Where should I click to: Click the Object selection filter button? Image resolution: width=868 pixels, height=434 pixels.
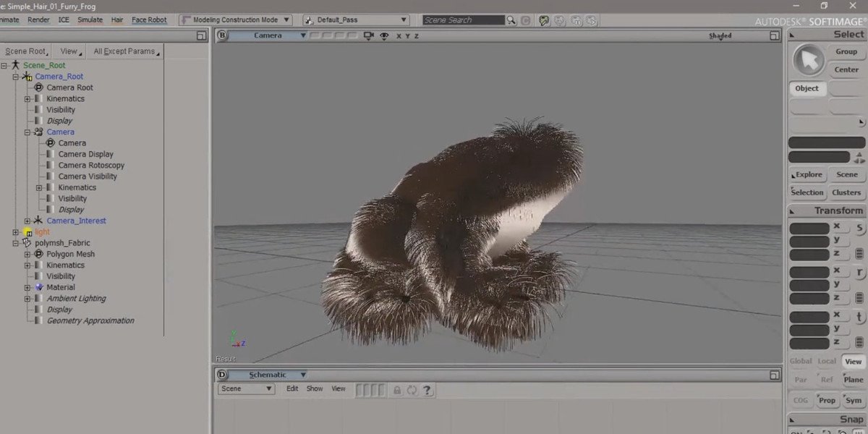click(807, 89)
